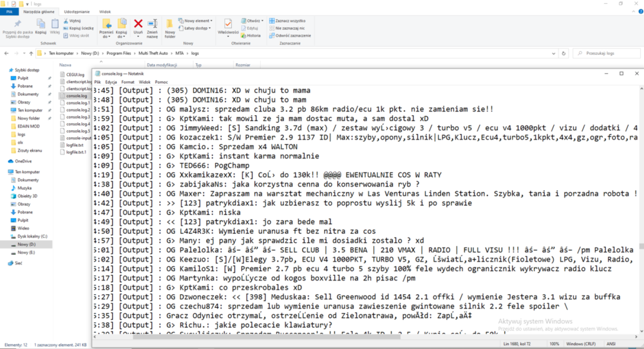644x349 pixels.
Task: Open Format menu in Notatnik
Action: (x=128, y=82)
